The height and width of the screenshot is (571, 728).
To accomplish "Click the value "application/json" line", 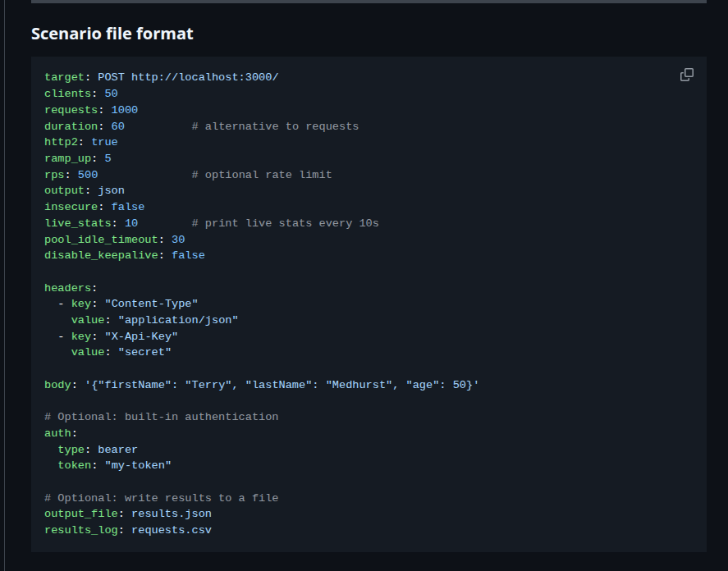I will [154, 320].
